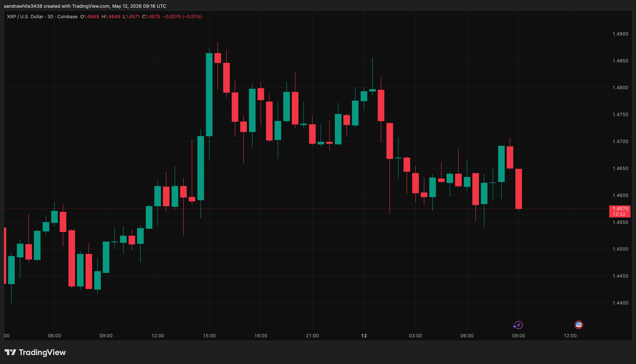Click the countdown timer 13:32

[619, 214]
